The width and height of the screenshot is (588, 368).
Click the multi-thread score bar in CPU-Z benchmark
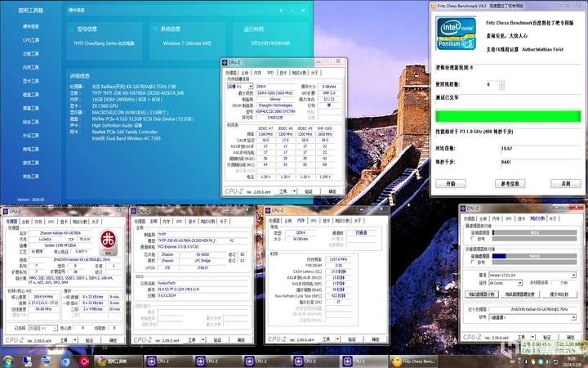(534, 256)
